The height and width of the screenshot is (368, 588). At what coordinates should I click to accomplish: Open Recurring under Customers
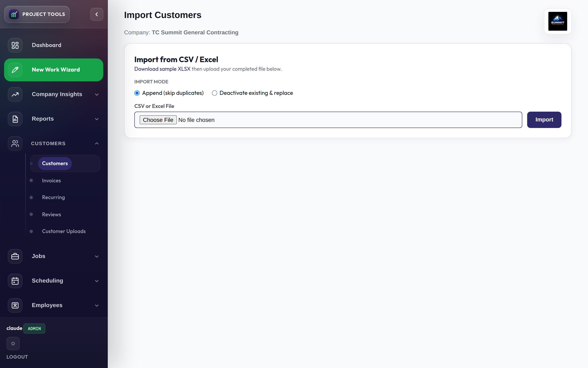coord(53,197)
